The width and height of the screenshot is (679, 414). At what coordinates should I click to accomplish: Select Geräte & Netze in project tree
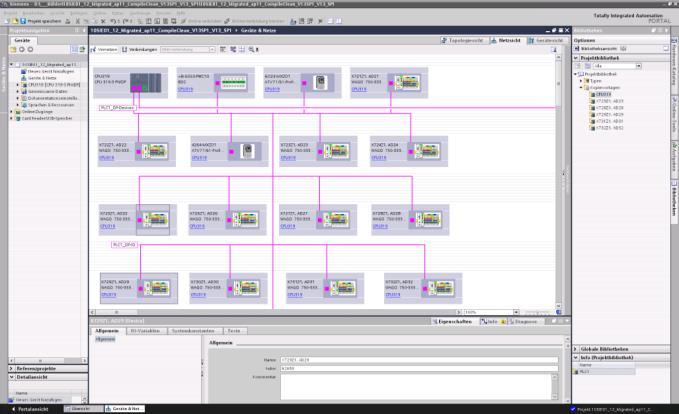[39, 78]
